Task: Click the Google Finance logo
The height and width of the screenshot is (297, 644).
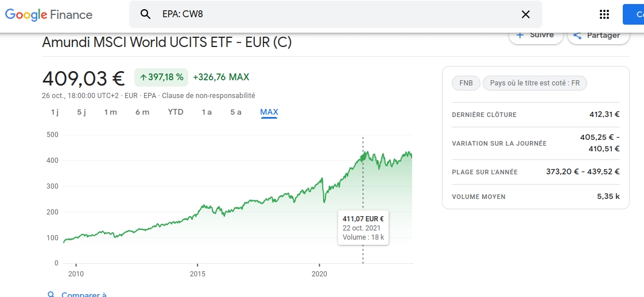Action: (x=49, y=15)
